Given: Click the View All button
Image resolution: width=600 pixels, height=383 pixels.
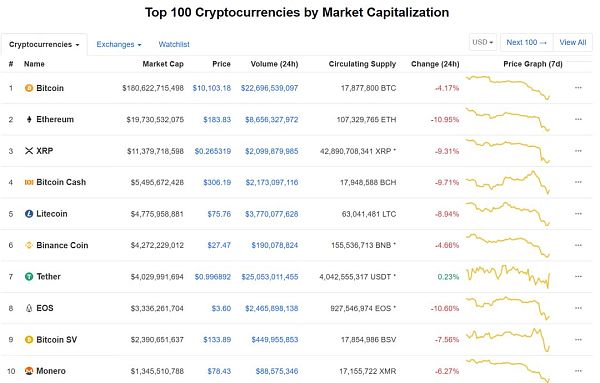Looking at the screenshot, I should pyautogui.click(x=573, y=42).
